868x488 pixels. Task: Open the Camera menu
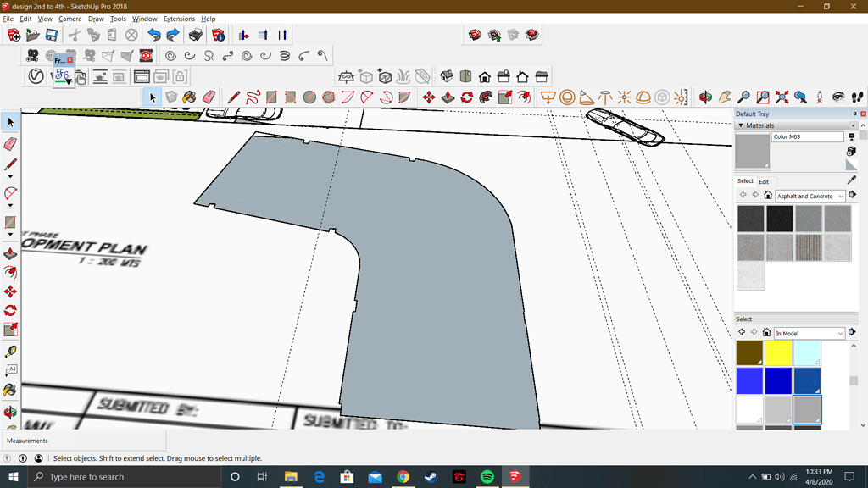(70, 19)
